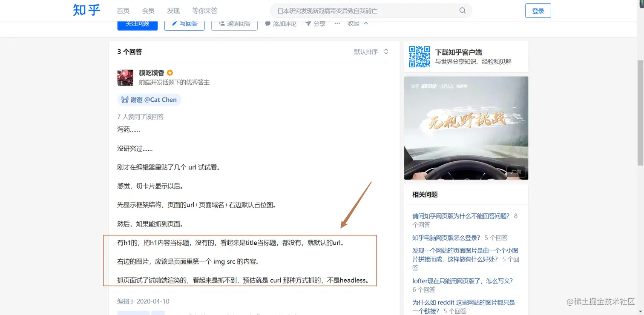This screenshot has width=644, height=315.
Task: Click the search magnifier icon
Action: (x=463, y=11)
